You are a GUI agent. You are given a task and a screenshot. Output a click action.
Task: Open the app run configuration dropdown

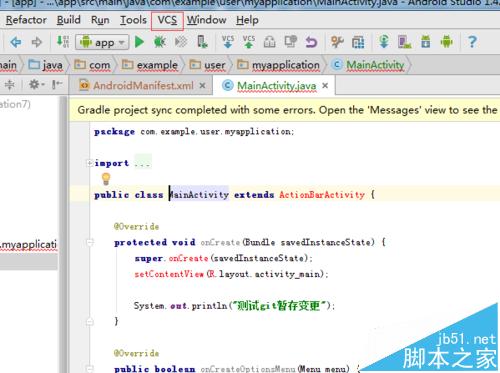point(102,42)
